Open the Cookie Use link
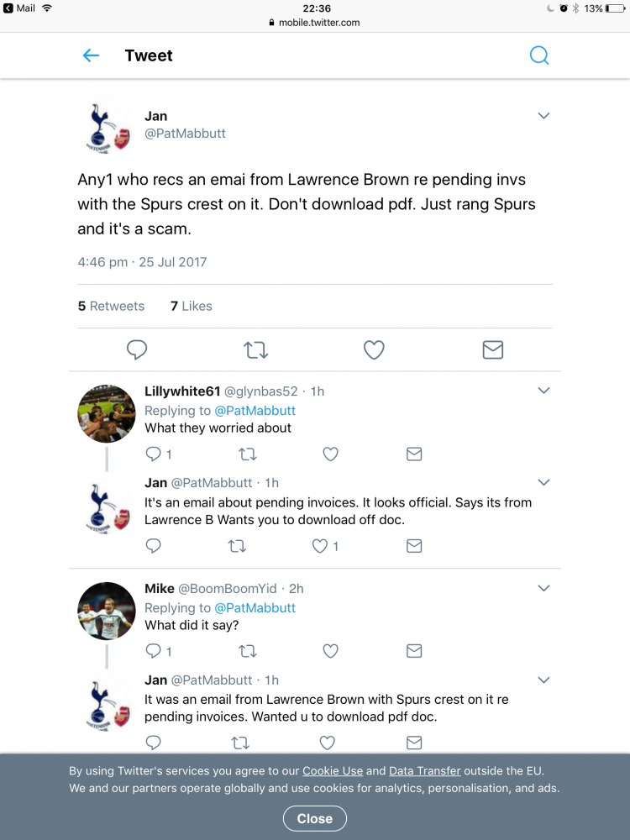Viewport: 630px width, 840px height. 333,771
